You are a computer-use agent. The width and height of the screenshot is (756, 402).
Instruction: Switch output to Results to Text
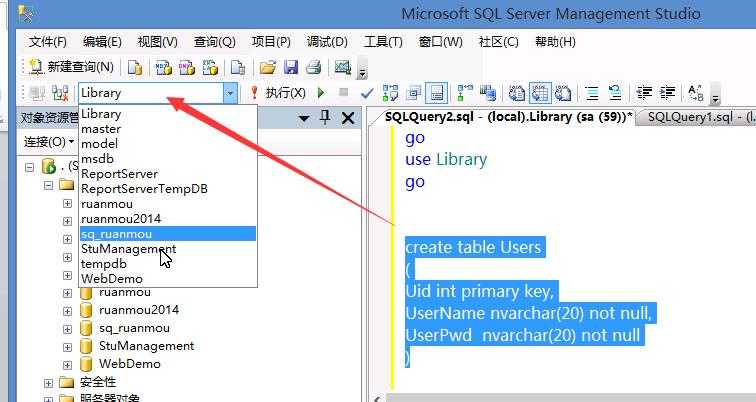click(x=516, y=93)
